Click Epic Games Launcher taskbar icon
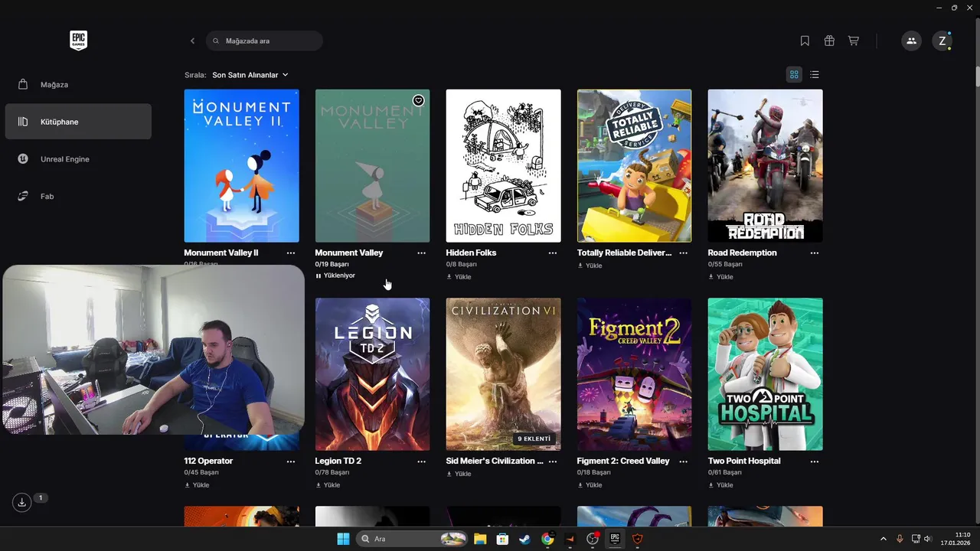This screenshot has height=551, width=980. (x=614, y=539)
